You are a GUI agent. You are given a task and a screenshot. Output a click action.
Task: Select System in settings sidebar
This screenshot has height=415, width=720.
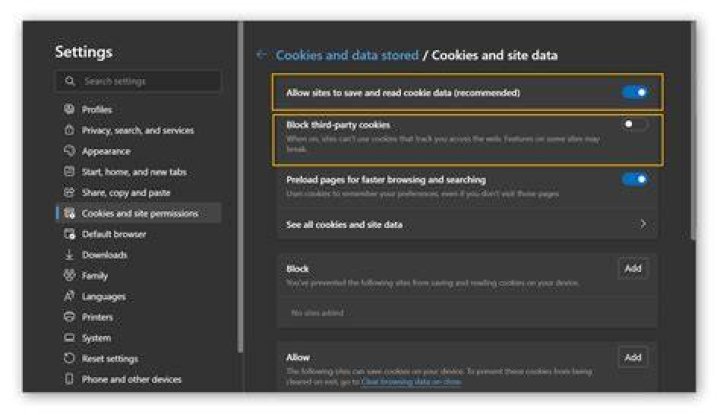(x=96, y=338)
